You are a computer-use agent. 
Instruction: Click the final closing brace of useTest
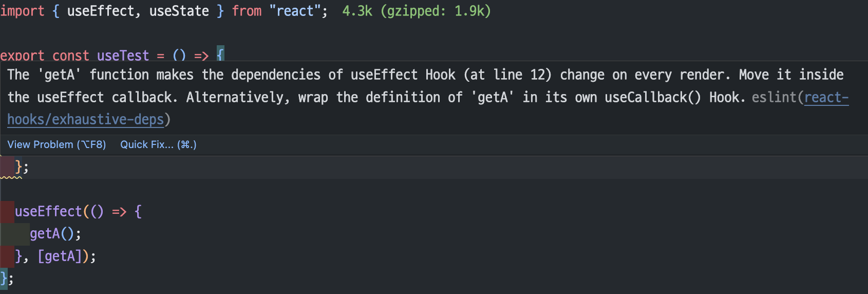pyautogui.click(x=4, y=278)
